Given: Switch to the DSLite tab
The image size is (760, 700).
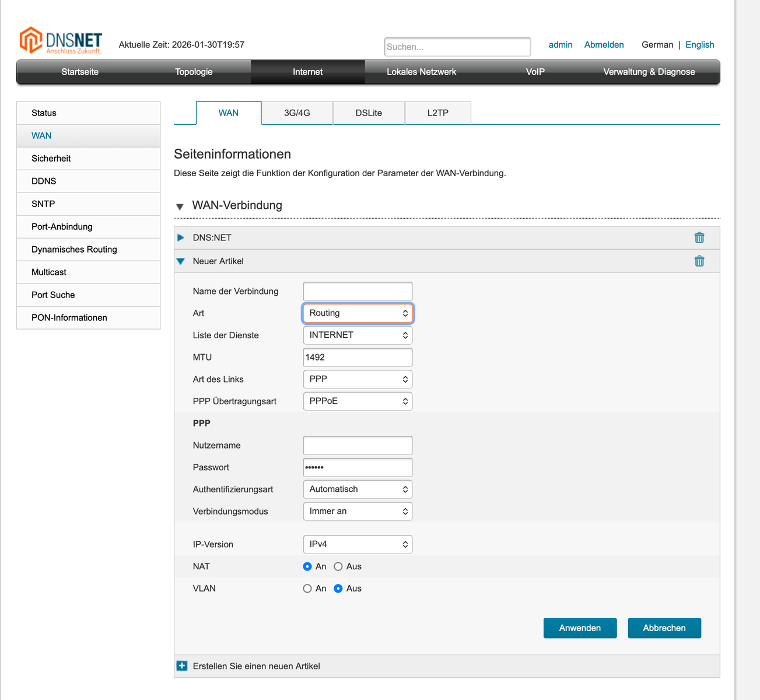Looking at the screenshot, I should click(369, 113).
